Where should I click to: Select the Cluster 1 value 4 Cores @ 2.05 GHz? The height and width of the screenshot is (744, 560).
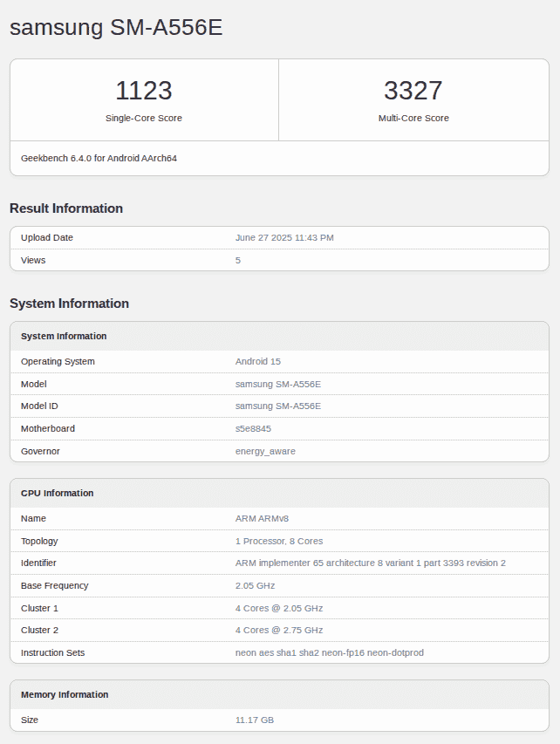(x=279, y=608)
